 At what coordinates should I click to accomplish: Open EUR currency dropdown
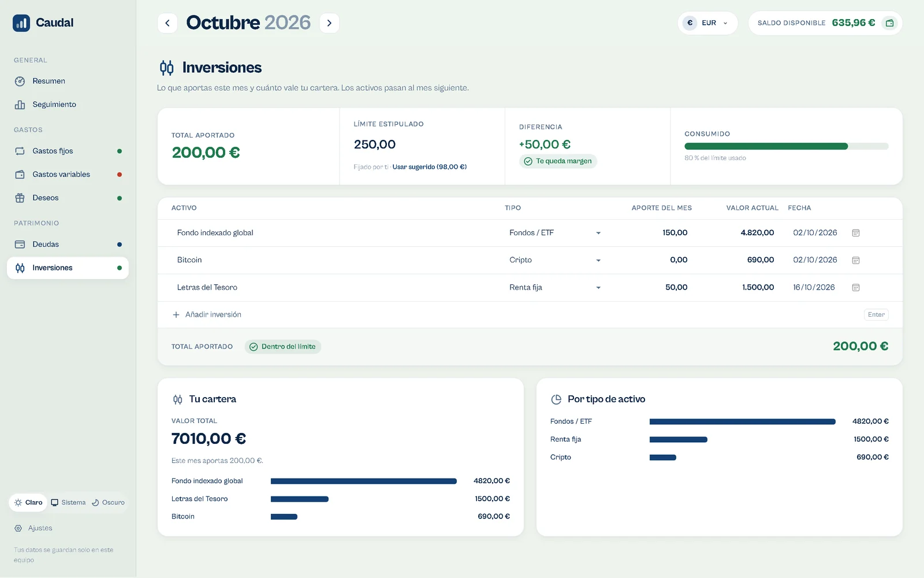click(x=707, y=23)
